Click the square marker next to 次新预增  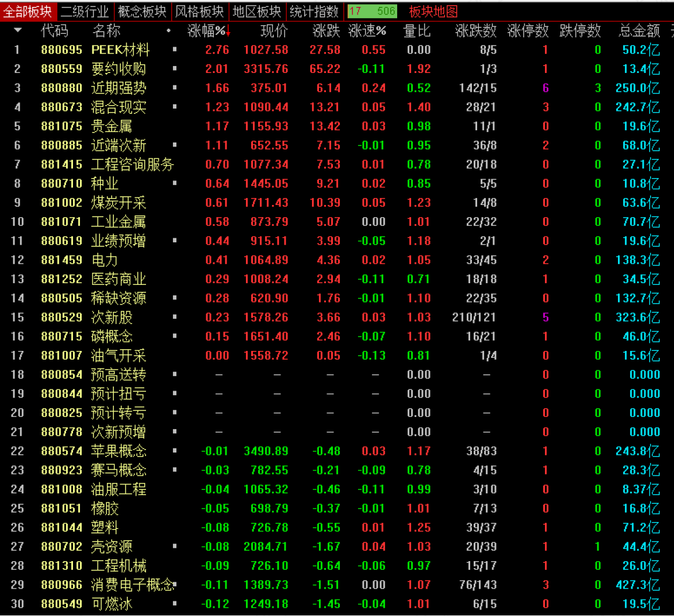pyautogui.click(x=175, y=431)
